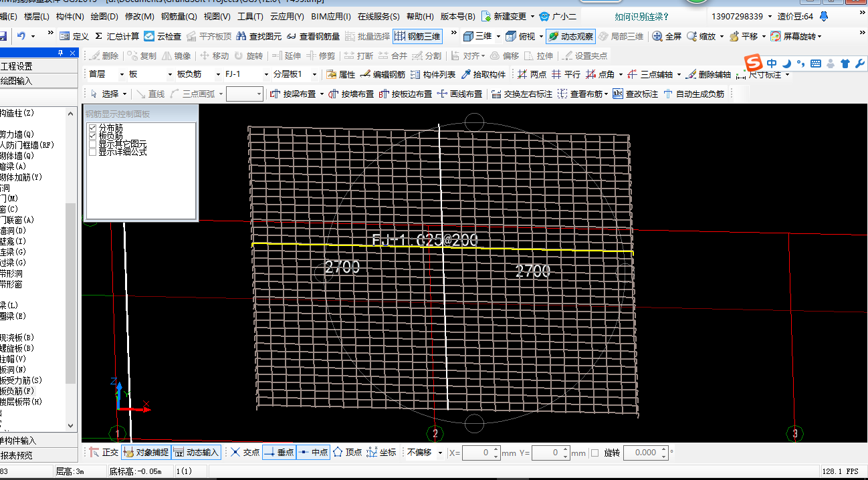Viewport: 868px width, 480px height.
Task: Pin the left navigation panel
Action: (x=61, y=53)
